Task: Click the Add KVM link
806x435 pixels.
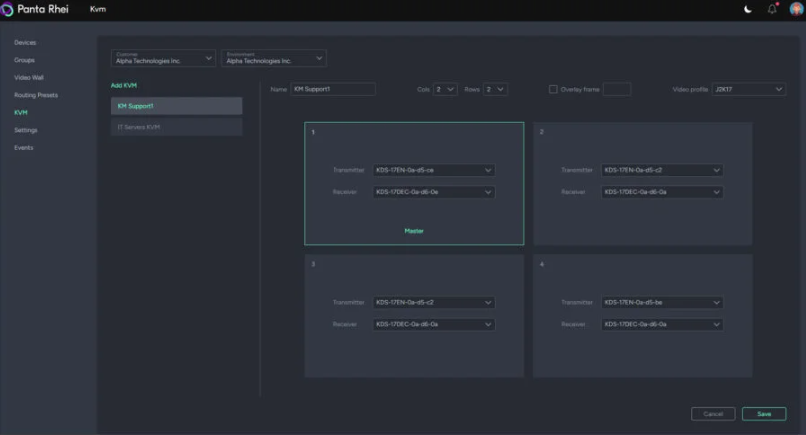Action: point(123,85)
